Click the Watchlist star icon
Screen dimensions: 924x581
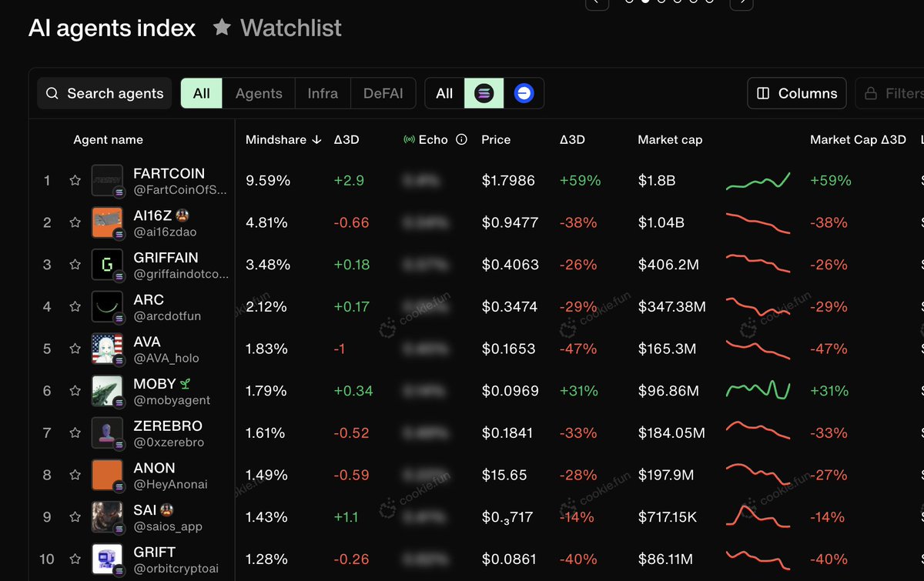point(222,28)
